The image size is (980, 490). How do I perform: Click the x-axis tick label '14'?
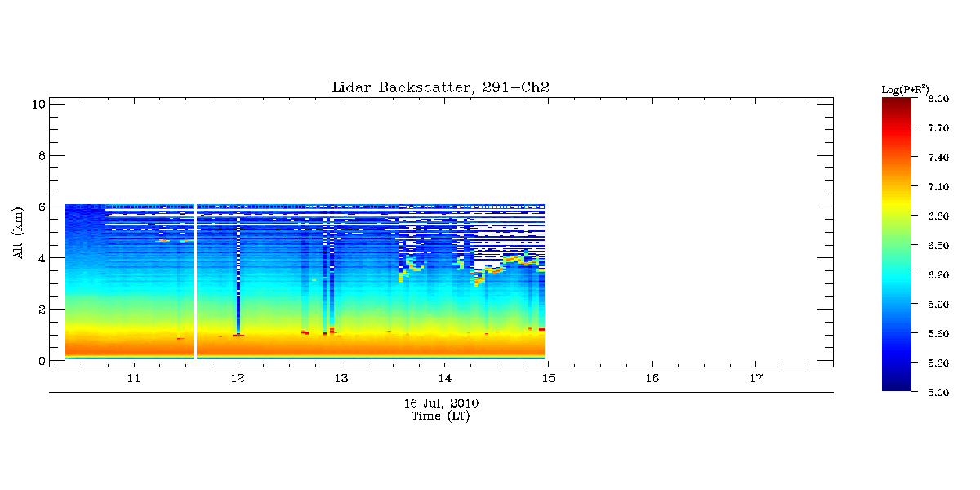[445, 379]
